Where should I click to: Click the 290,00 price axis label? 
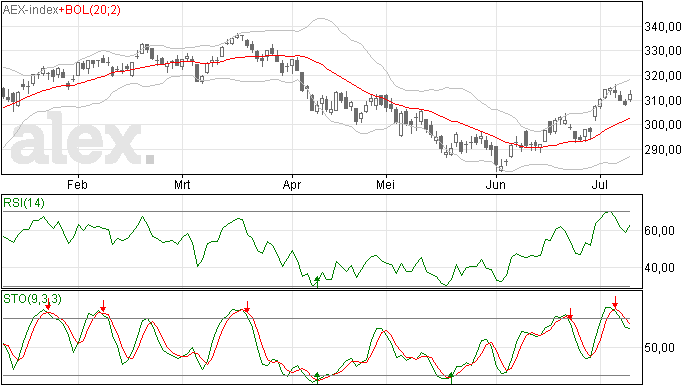point(663,150)
